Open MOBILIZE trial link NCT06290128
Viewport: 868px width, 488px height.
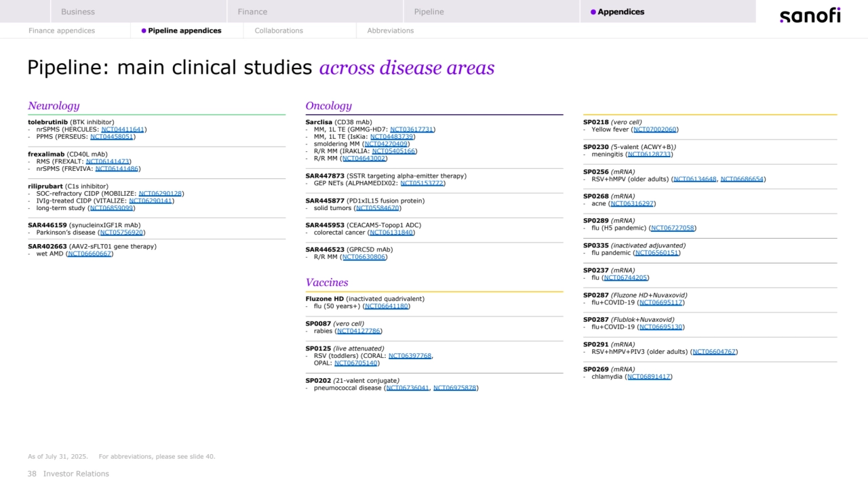tap(160, 194)
